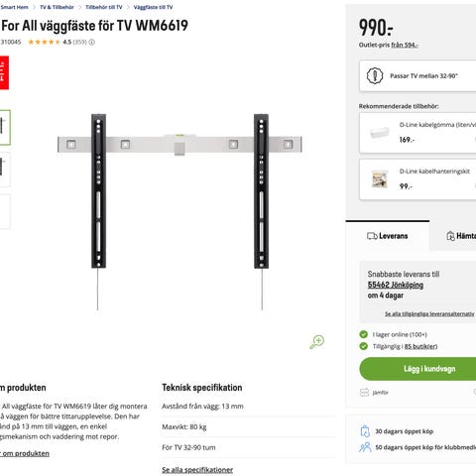This screenshot has height=476, width=476.
Task: Add the product with Lägg i kundvagn
Action: pos(417,369)
